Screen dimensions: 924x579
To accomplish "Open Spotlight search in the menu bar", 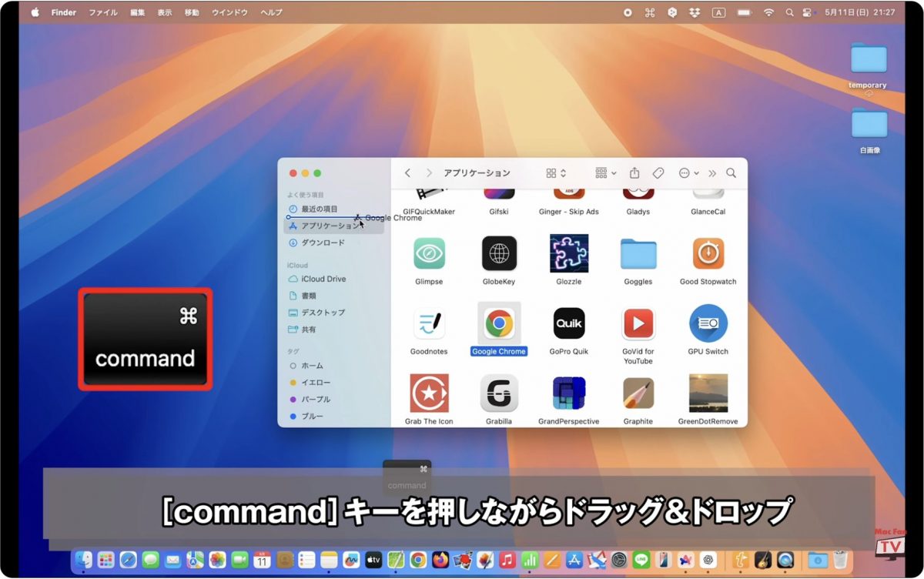I will tap(789, 12).
